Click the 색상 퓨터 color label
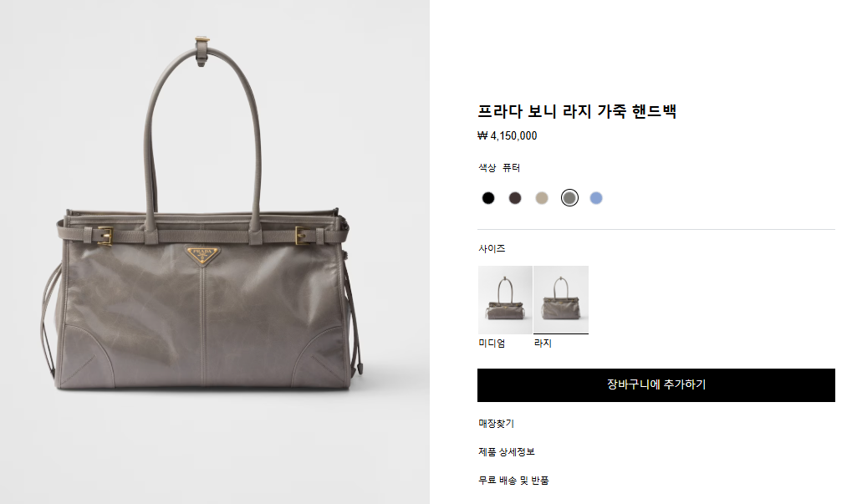Screen dimensions: 852x504 (499, 168)
